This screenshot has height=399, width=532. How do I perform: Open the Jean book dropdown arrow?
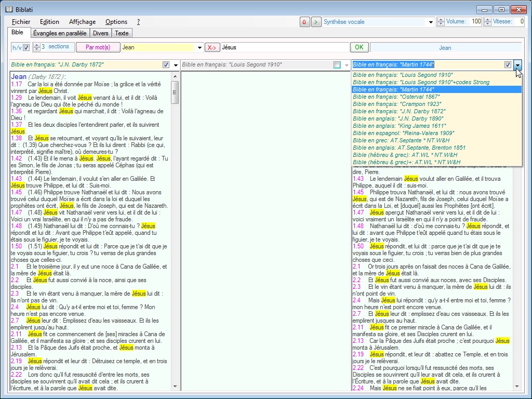click(199, 48)
